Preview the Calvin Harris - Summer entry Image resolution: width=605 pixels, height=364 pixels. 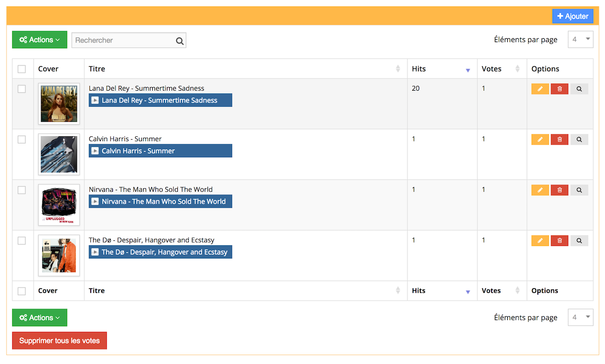[x=579, y=139]
